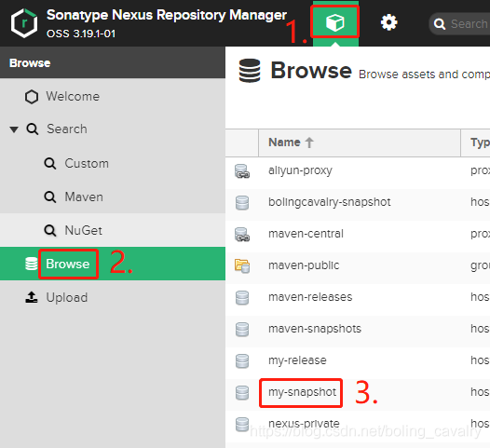Open the maven-releases repository row
The width and height of the screenshot is (490, 448).
click(358, 297)
